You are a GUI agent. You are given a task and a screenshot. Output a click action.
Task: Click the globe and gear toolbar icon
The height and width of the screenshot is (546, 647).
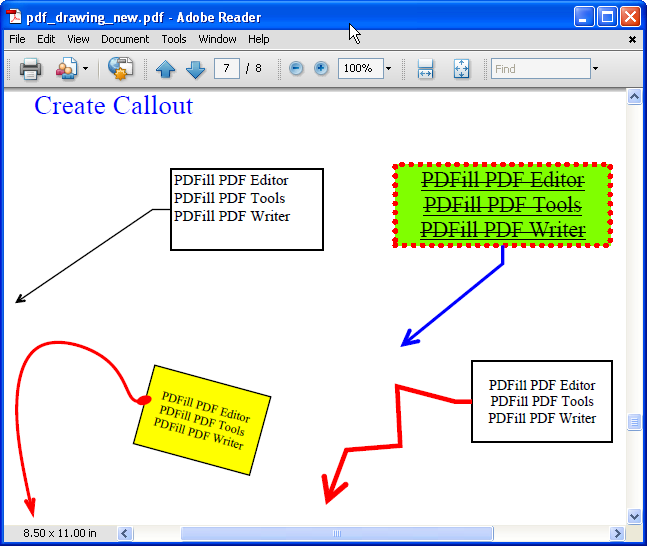[x=120, y=69]
